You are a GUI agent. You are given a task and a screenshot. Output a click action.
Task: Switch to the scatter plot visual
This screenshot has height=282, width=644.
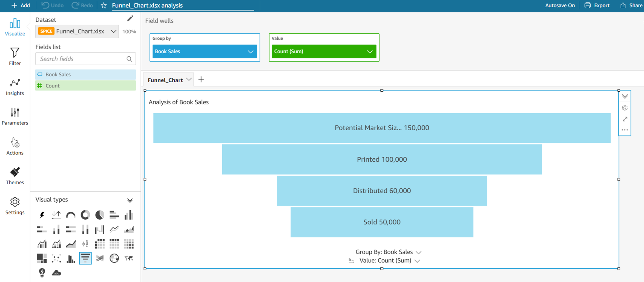pyautogui.click(x=56, y=258)
